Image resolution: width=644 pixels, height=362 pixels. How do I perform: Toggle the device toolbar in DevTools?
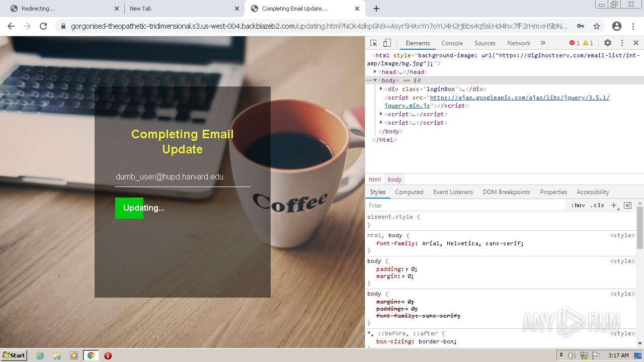point(387,43)
